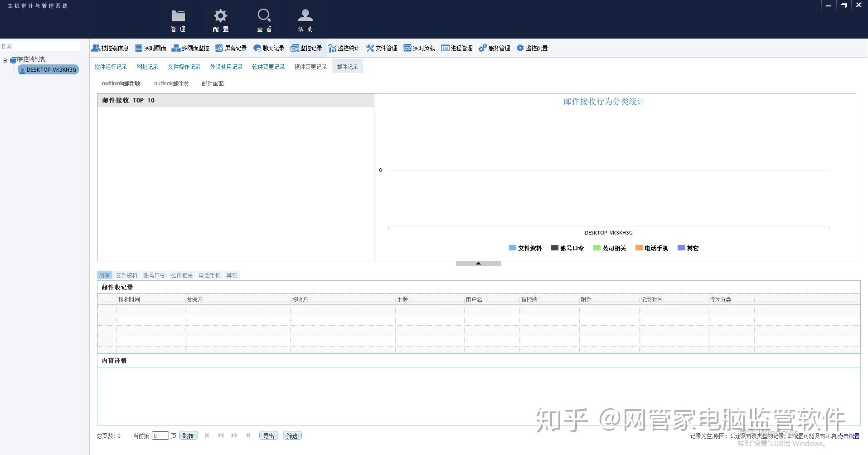Screen dimensions: 868x455
Task: Go to last page arrow
Action: [x=248, y=435]
